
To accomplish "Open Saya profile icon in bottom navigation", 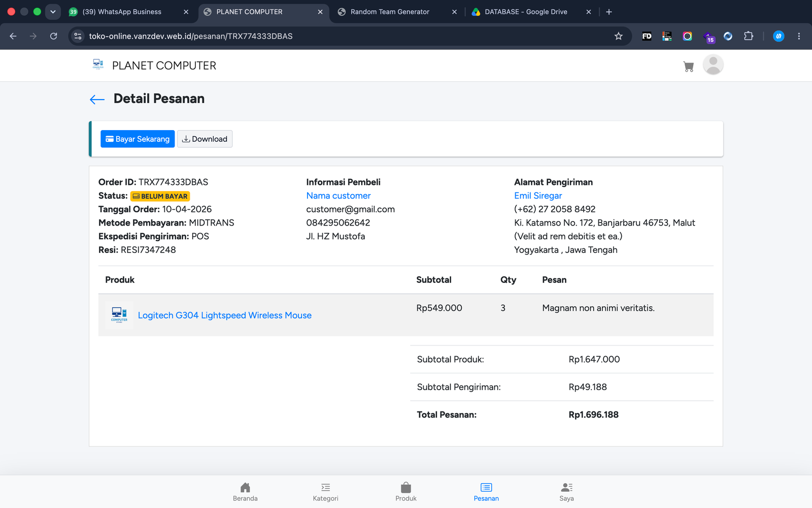I will pyautogui.click(x=567, y=488).
